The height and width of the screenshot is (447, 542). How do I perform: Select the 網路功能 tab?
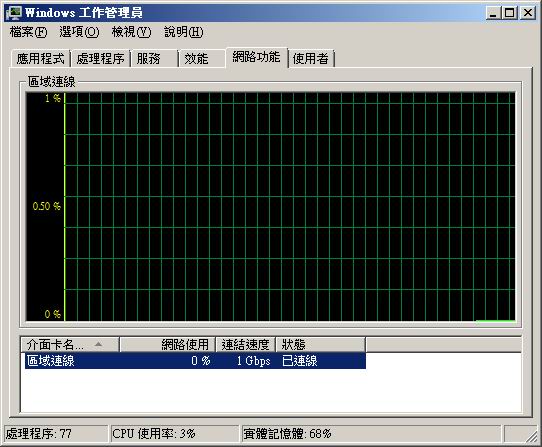256,57
